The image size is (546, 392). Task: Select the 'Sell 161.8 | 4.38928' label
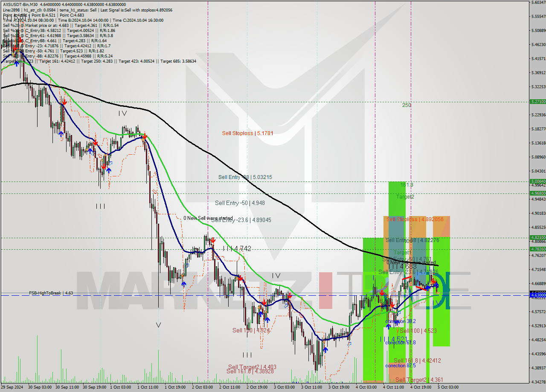[250, 372]
